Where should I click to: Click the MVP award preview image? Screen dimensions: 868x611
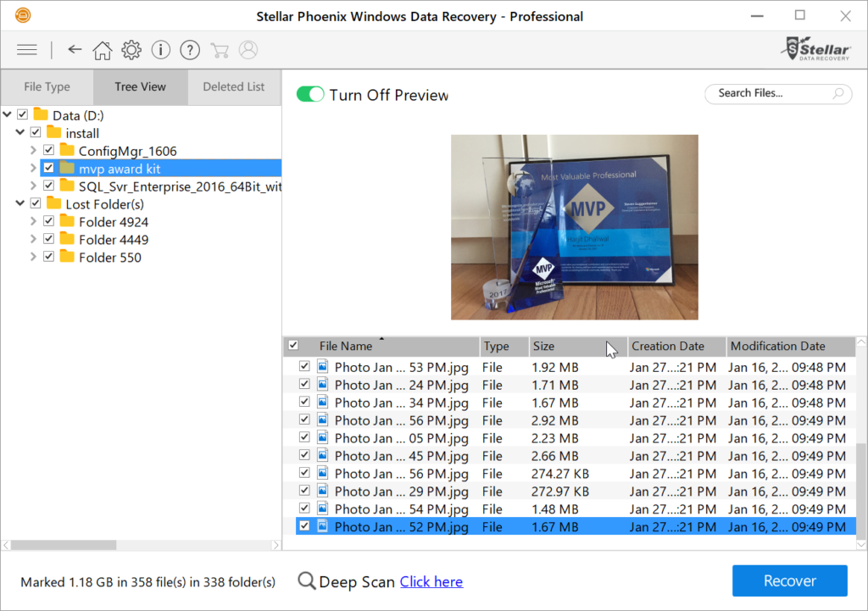(x=574, y=227)
